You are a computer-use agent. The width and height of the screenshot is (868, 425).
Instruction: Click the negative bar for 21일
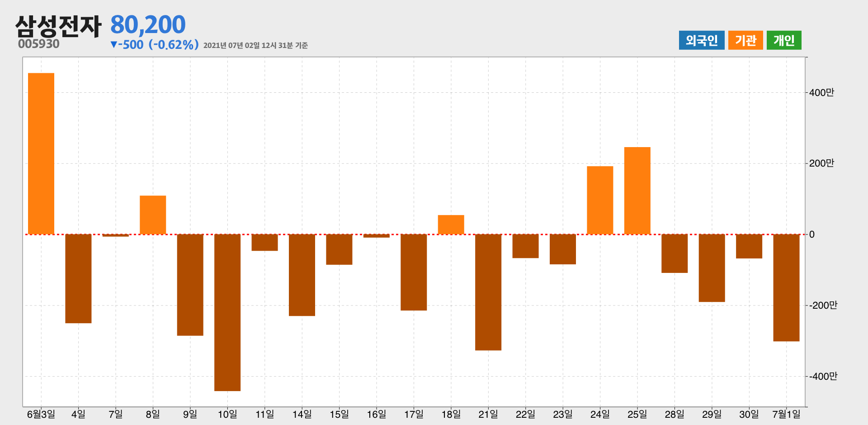coord(488,292)
